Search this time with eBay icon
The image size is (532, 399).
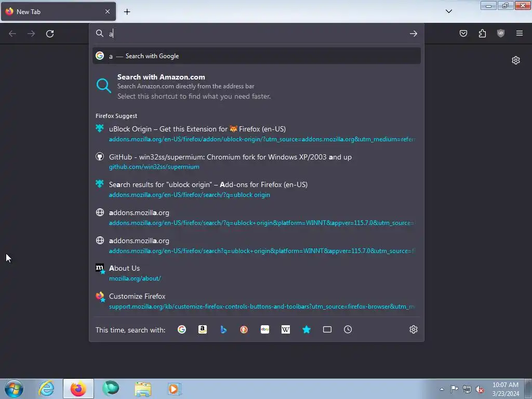pyautogui.click(x=265, y=329)
